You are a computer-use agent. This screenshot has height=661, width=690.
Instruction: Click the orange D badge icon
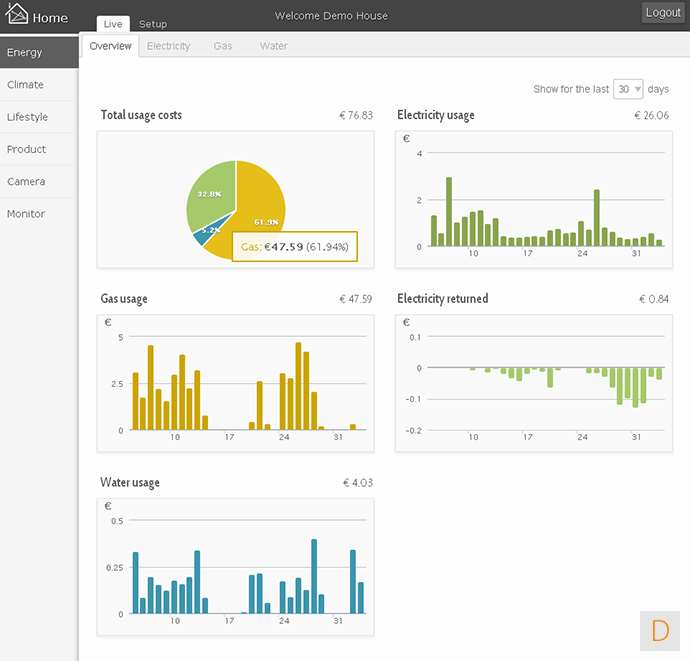659,630
